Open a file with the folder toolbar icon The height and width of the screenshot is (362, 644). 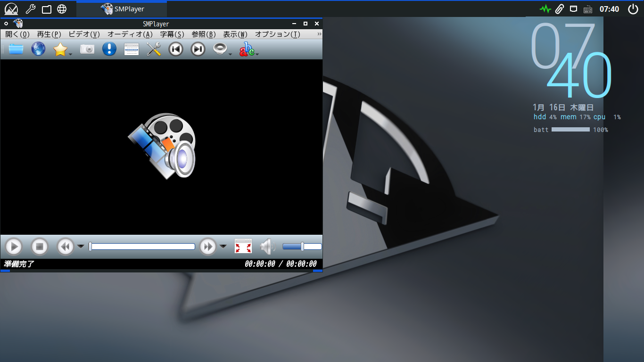[x=16, y=49]
